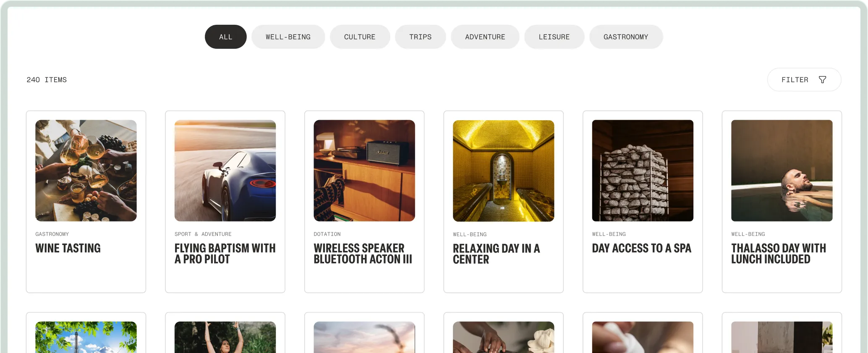Open the Wine Tasting photo
This screenshot has height=353, width=868.
click(x=86, y=171)
